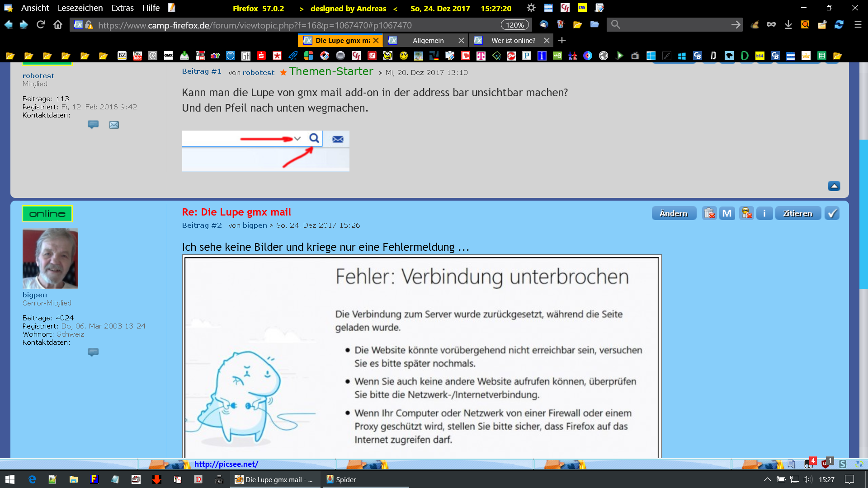The image size is (868, 488).
Task: Expand the hidden system tray icons chevron
Action: (x=767, y=479)
